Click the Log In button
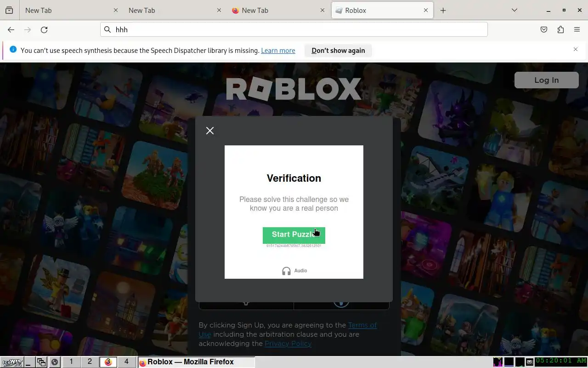588x368 pixels. click(x=546, y=80)
